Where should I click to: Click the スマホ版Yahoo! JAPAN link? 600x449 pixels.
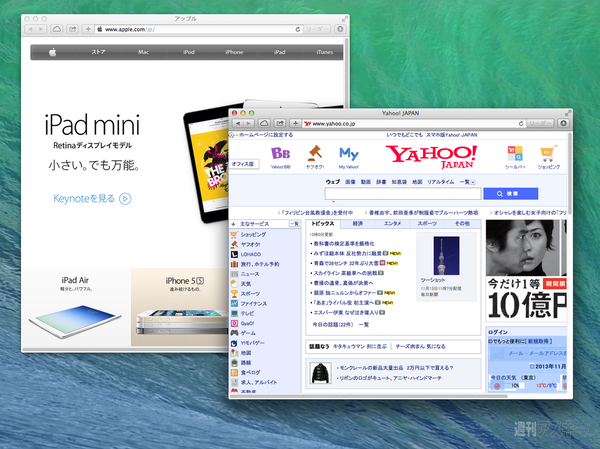pyautogui.click(x=452, y=135)
